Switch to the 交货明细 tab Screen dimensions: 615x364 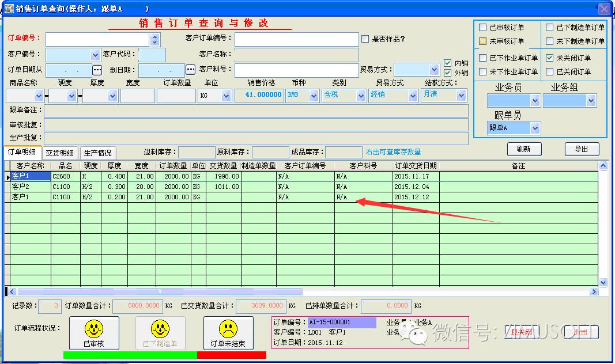pyautogui.click(x=60, y=153)
